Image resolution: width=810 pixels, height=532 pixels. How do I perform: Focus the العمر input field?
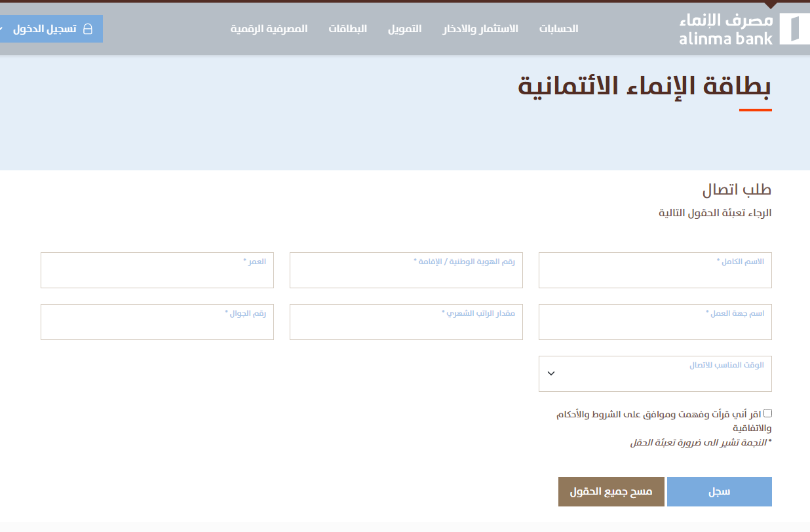pos(157,270)
